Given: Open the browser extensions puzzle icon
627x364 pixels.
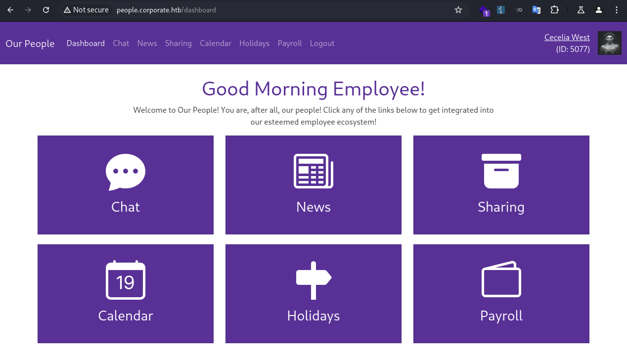Looking at the screenshot, I should click(554, 10).
